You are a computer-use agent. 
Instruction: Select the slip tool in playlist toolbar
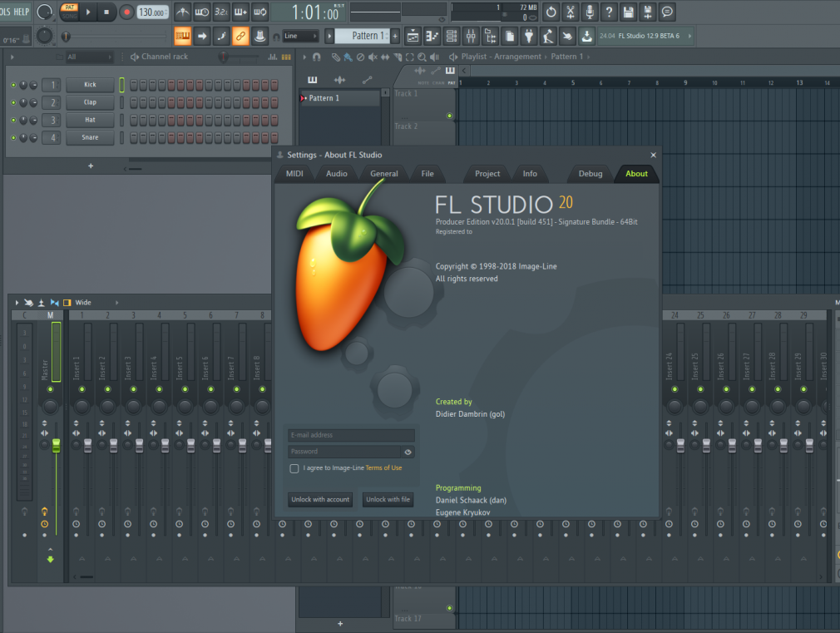click(x=384, y=57)
